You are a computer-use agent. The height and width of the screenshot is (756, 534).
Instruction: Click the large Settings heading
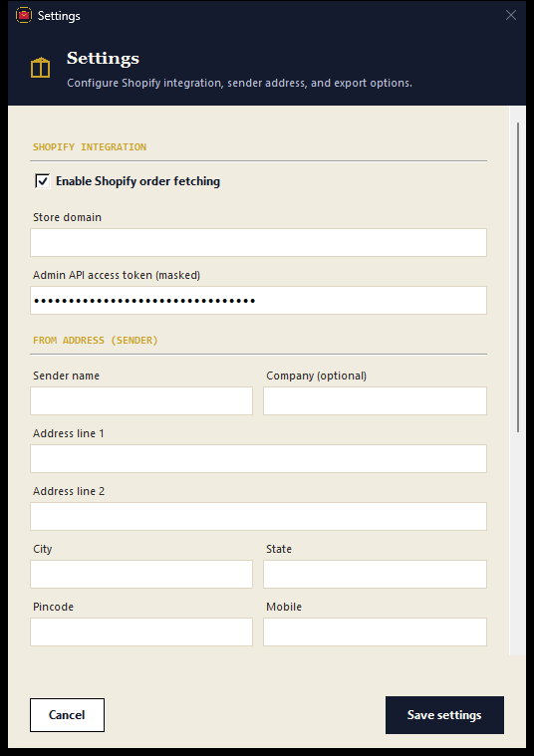(x=104, y=59)
